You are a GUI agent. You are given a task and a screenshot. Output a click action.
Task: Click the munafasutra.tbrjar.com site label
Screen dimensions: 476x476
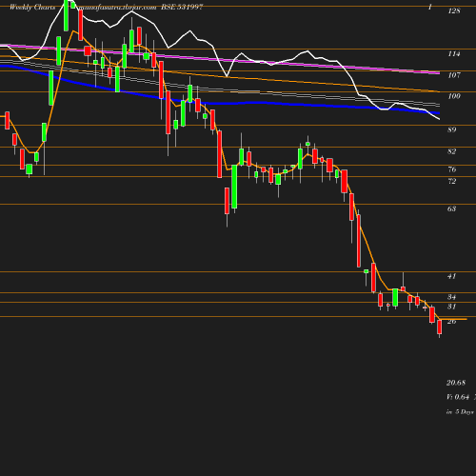(x=117, y=7)
